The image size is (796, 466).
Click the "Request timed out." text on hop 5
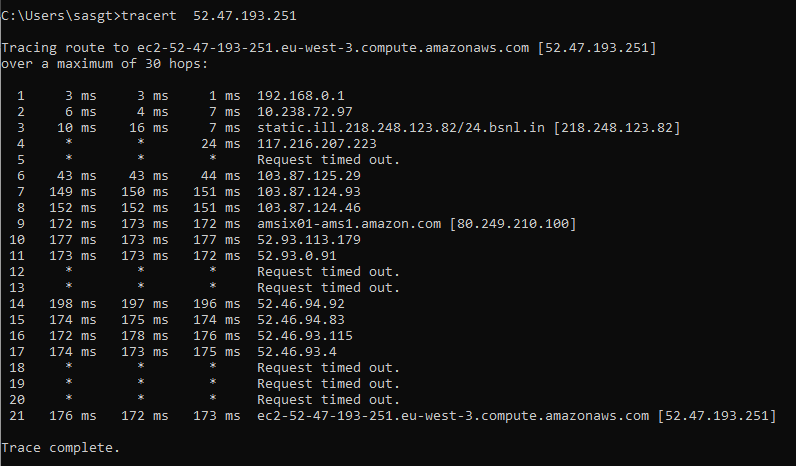328,160
